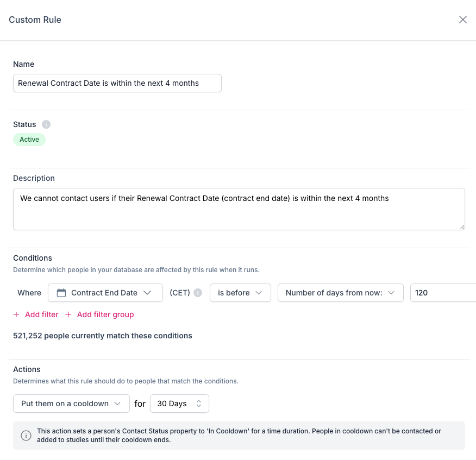The image size is (476, 460).
Task: Select the 30 Days duration selector
Action: (x=173, y=404)
